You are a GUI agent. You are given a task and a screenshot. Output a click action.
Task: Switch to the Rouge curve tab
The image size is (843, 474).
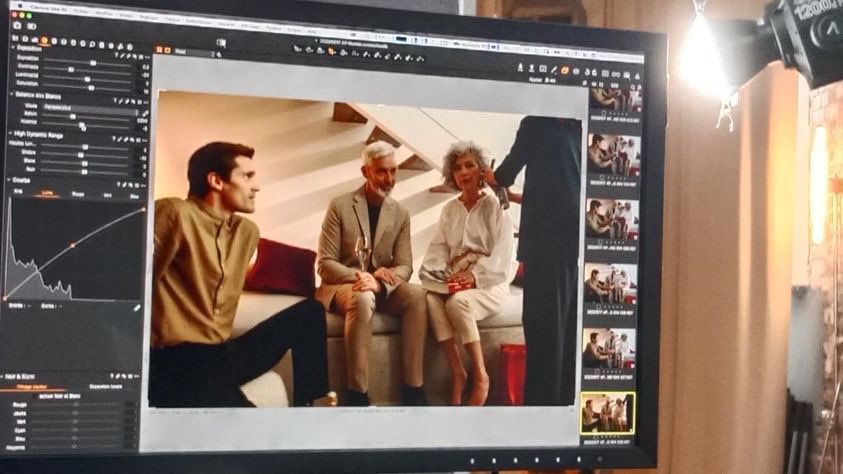coord(78,194)
